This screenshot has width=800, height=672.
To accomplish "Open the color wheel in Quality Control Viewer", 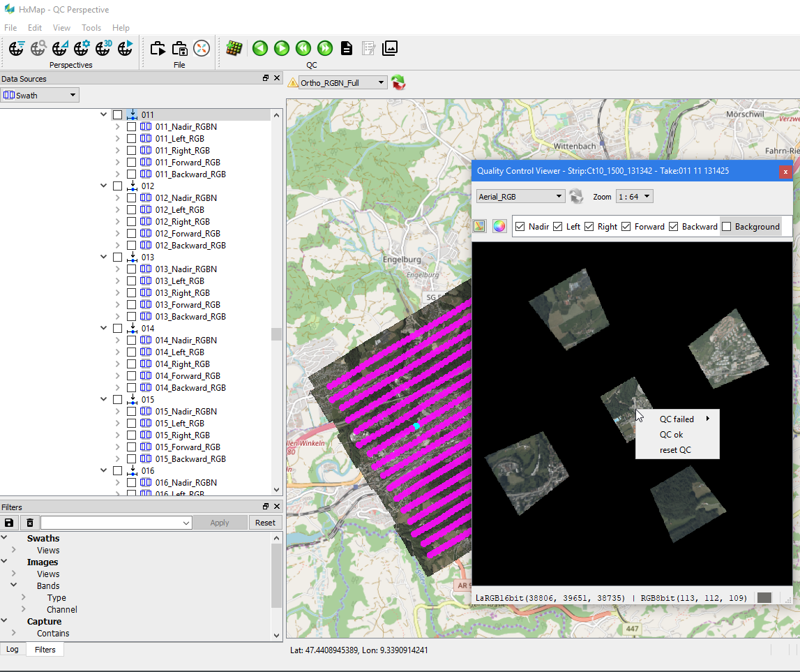I will [499, 226].
